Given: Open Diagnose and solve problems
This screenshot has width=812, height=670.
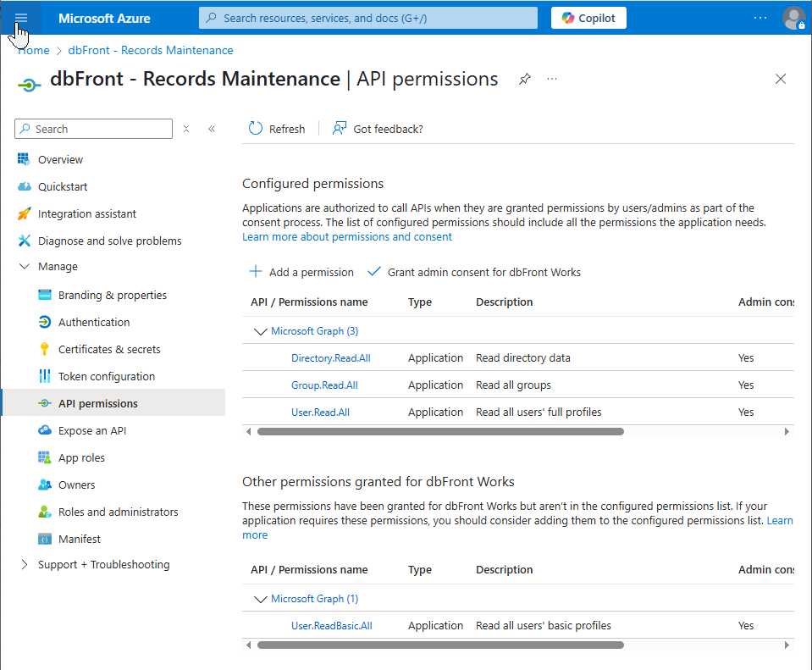Looking at the screenshot, I should click(x=109, y=241).
